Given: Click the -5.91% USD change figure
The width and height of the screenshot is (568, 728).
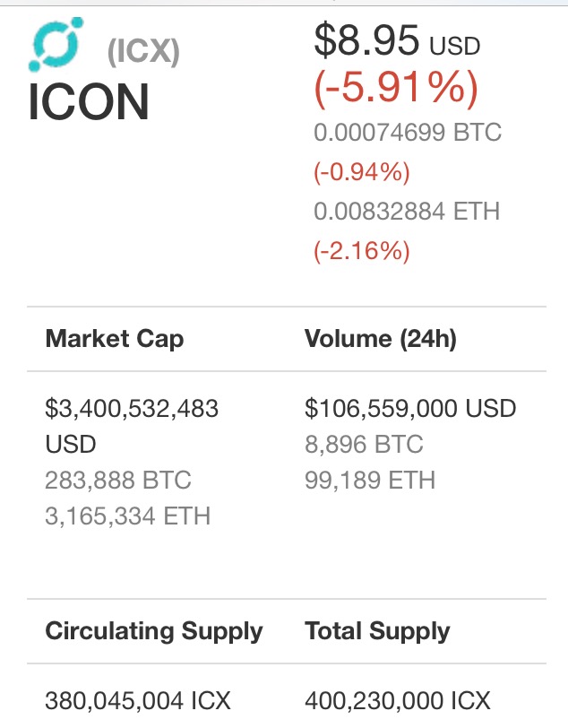Looking at the screenshot, I should (x=396, y=88).
